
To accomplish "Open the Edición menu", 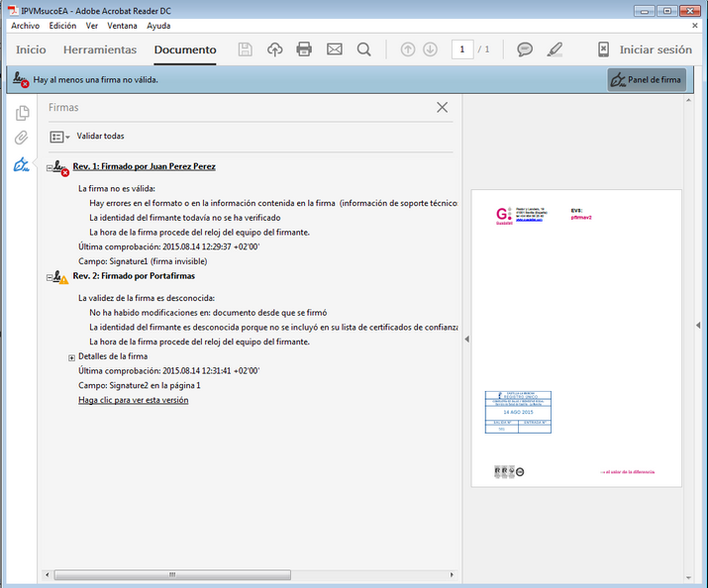I will click(x=62, y=26).
